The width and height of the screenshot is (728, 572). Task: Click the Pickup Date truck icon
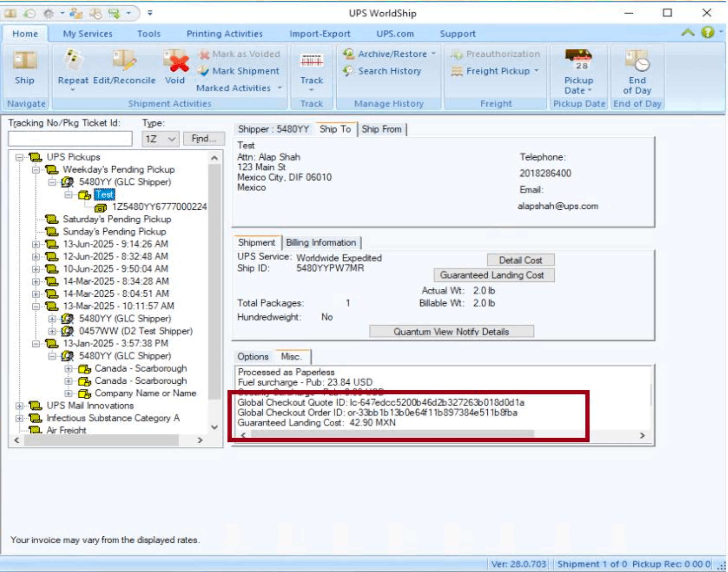(579, 59)
